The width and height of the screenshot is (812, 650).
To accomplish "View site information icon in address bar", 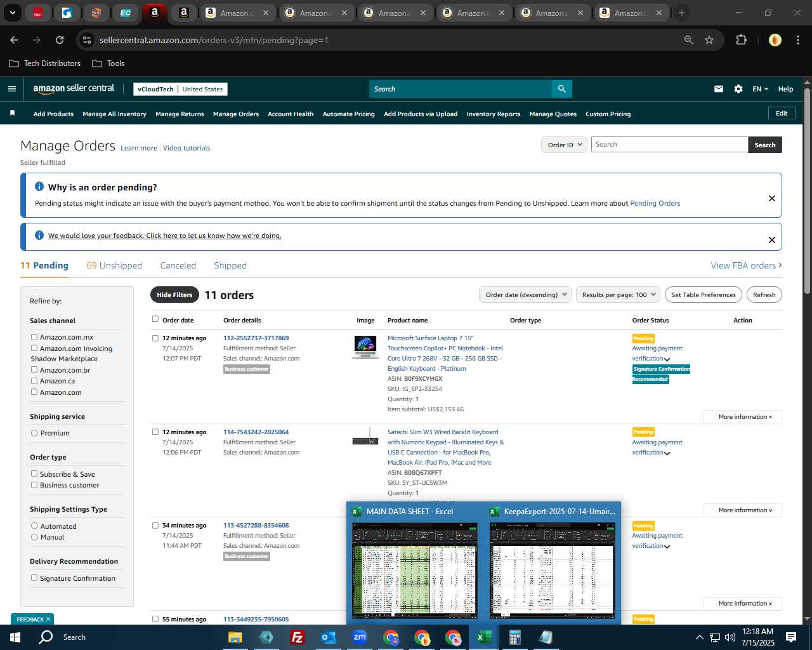I will pyautogui.click(x=88, y=40).
